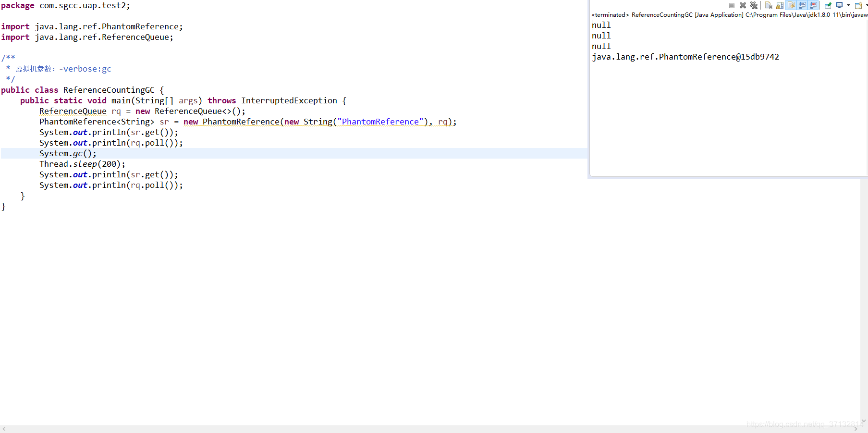Click the editor's vertical scrollbar track

pyautogui.click(x=864, y=298)
